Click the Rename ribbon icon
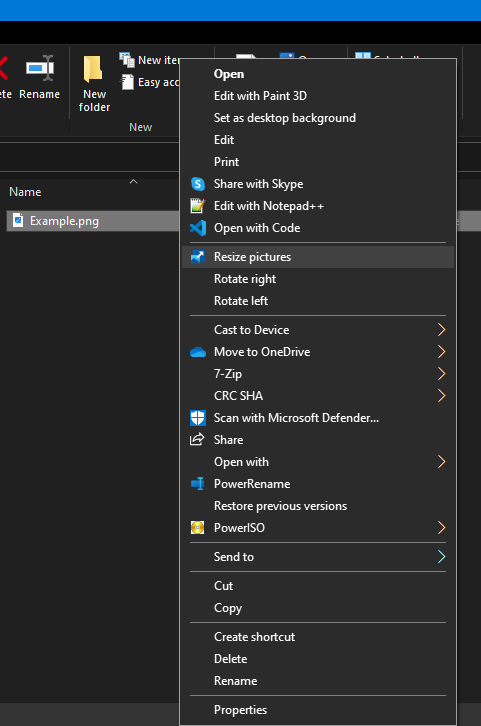This screenshot has width=481, height=726. 40,68
